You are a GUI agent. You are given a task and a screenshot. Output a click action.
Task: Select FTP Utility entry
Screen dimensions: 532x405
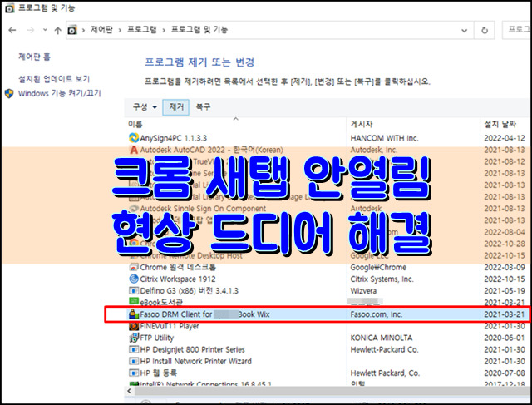click(x=157, y=338)
